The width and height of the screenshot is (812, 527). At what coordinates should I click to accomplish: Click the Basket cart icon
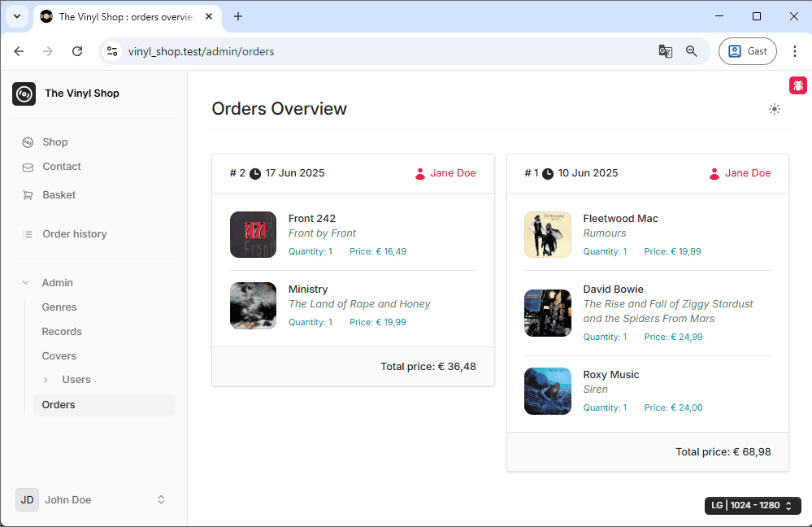tap(28, 195)
